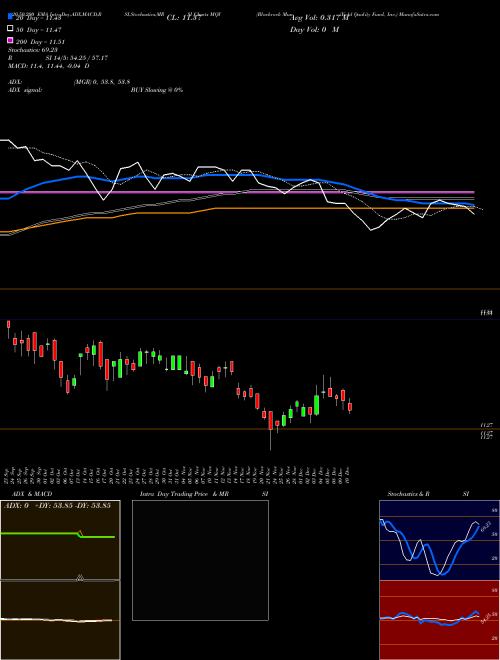The width and height of the screenshot is (500, 660).
Task: Click the red RSI chart panel
Action: coord(439,620)
